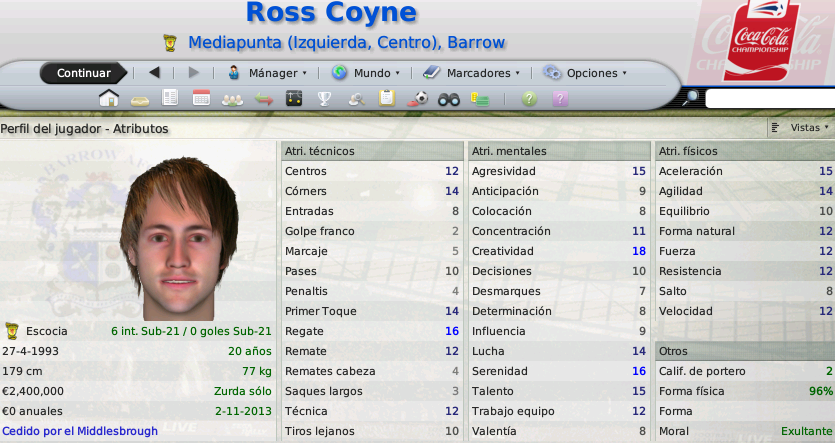Open the football training cone icon
The image size is (835, 443).
[418, 99]
